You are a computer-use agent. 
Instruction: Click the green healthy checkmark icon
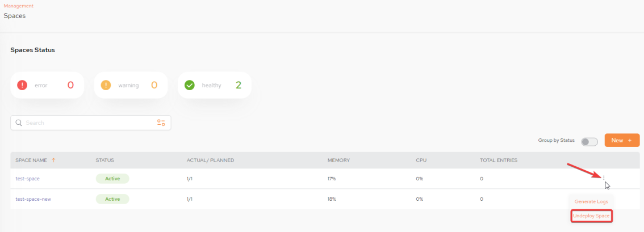(189, 85)
